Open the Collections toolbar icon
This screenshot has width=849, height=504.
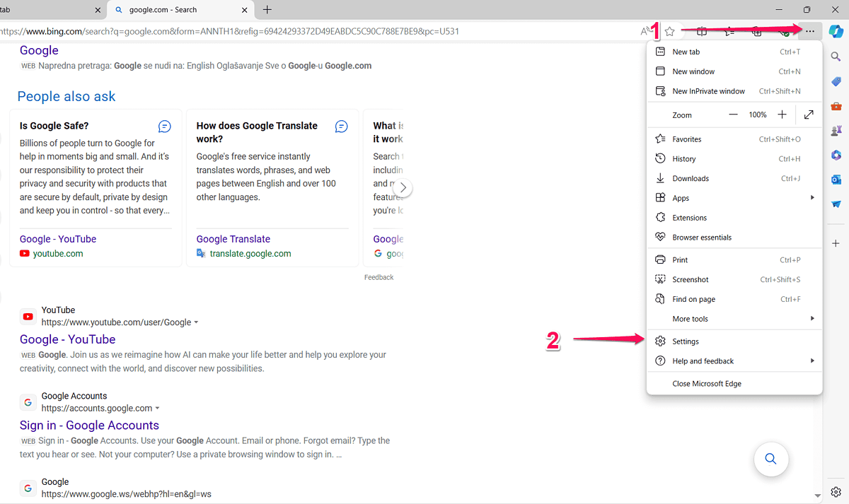click(x=756, y=32)
